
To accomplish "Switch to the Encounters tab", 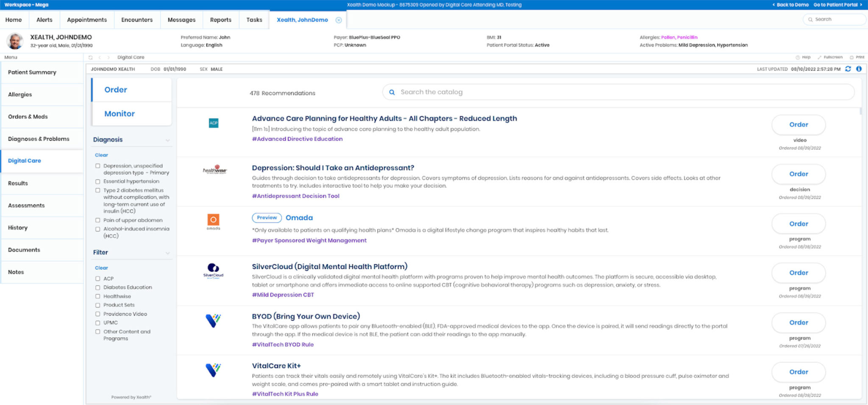I will (136, 20).
